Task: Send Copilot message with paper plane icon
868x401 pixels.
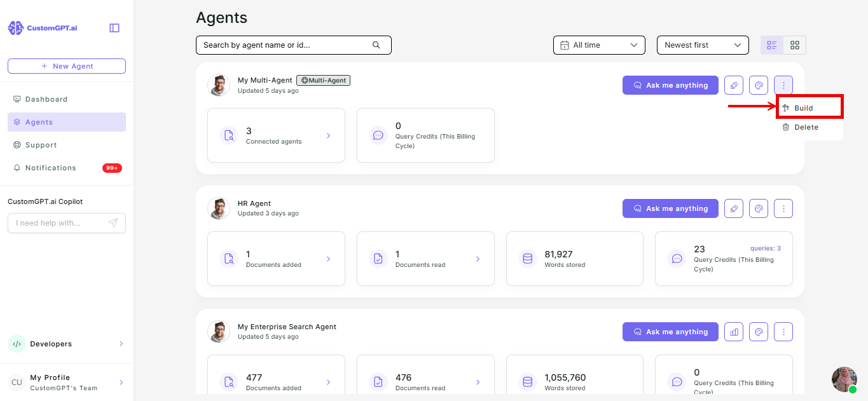Action: coord(113,223)
